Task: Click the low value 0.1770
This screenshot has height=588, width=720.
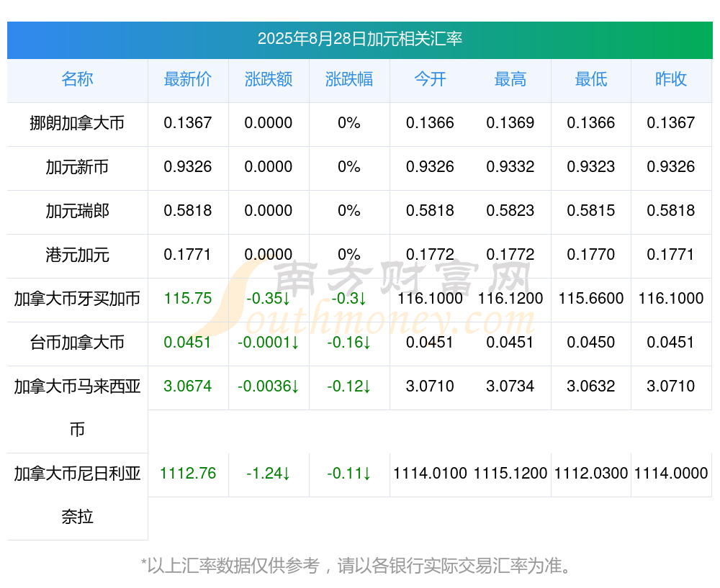Action: pyautogui.click(x=591, y=254)
